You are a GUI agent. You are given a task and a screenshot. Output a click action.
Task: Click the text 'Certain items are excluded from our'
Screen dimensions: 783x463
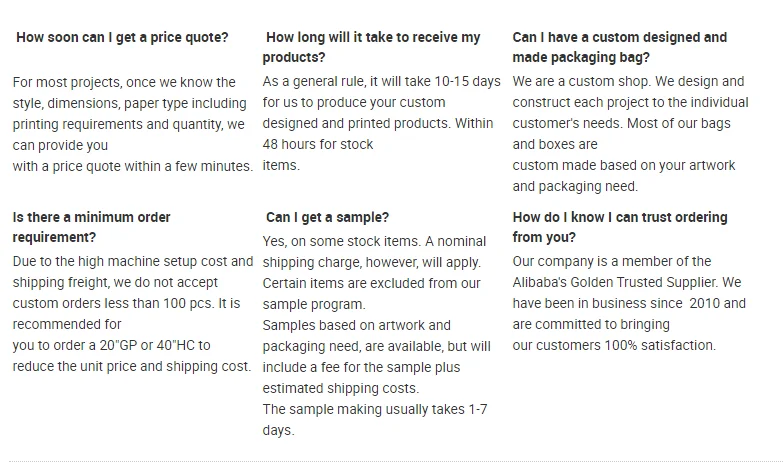point(372,283)
